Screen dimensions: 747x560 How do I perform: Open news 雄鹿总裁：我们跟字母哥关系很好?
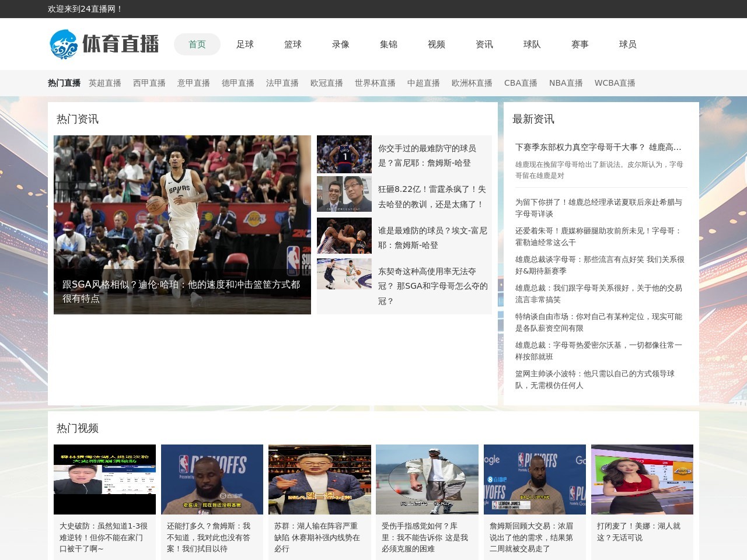(x=599, y=293)
